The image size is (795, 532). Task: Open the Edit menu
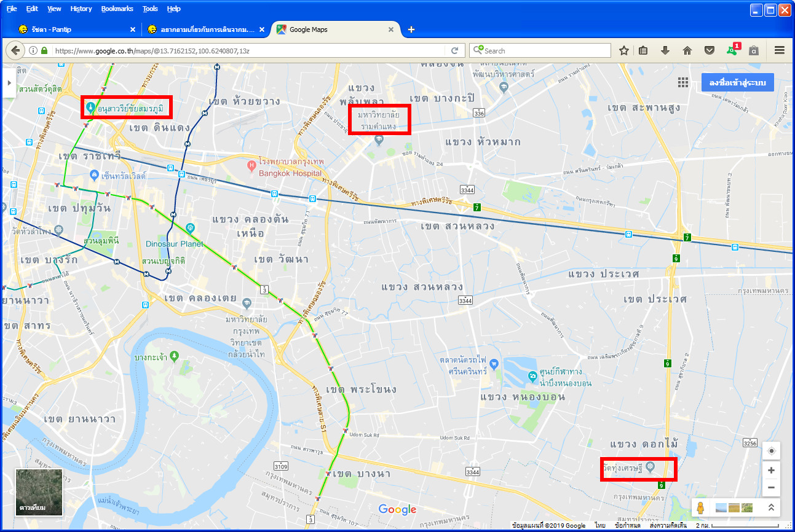click(x=32, y=9)
